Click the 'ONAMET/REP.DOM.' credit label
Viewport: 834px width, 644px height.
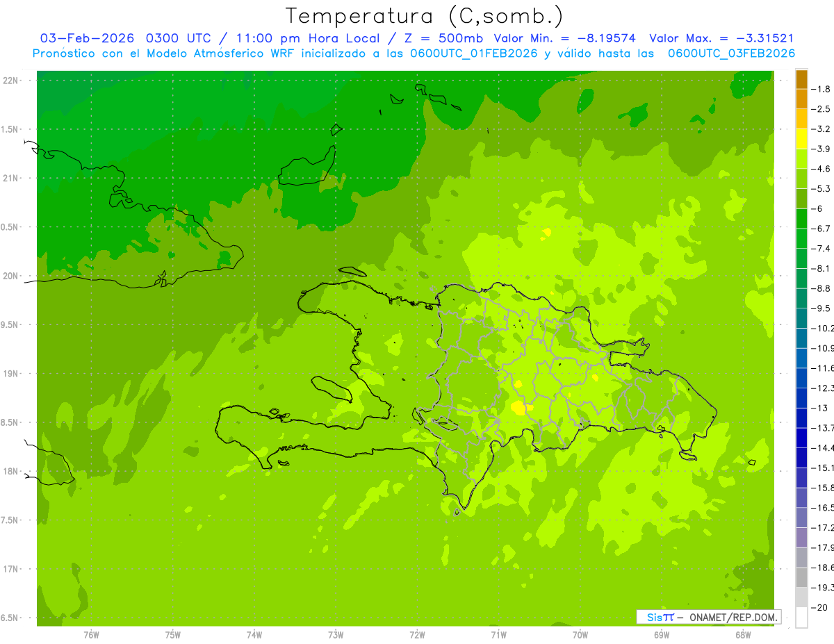pos(733,617)
